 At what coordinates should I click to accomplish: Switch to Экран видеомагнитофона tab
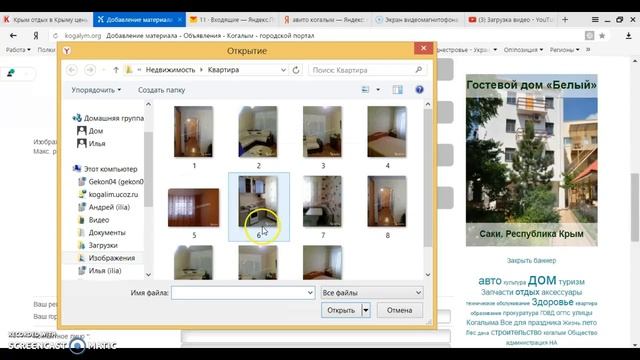(418, 20)
